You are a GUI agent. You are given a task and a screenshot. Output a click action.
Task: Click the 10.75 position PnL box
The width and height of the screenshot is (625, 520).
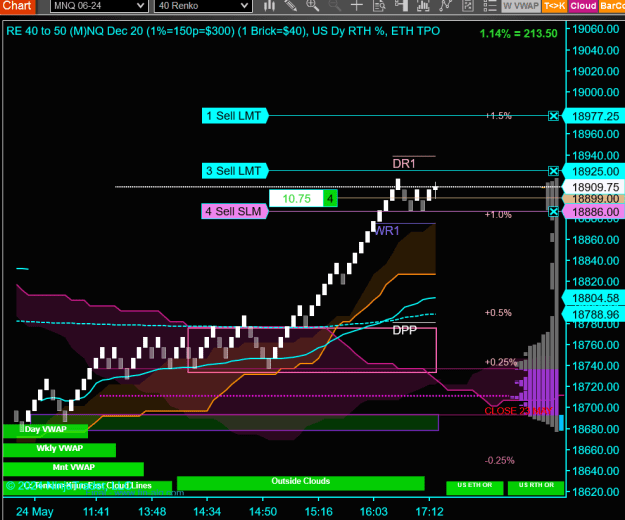pyautogui.click(x=296, y=198)
